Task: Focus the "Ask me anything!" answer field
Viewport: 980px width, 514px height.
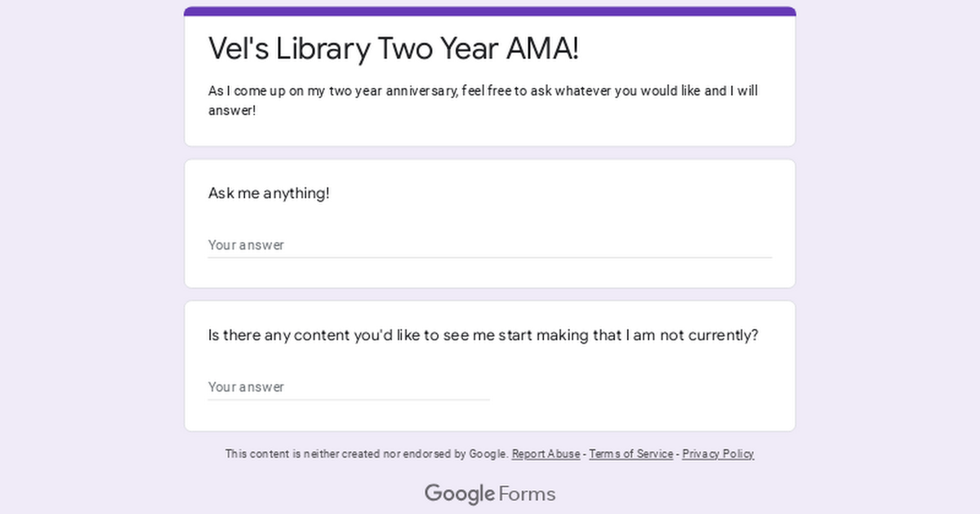Action: click(x=490, y=245)
